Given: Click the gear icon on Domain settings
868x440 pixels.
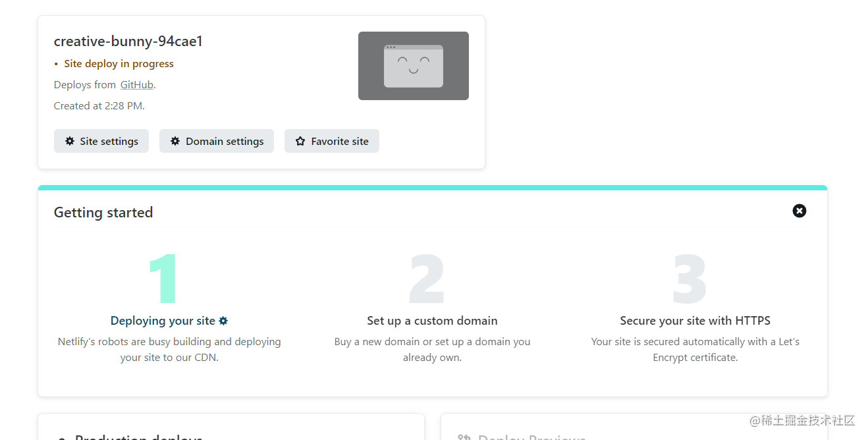Looking at the screenshot, I should click(175, 141).
